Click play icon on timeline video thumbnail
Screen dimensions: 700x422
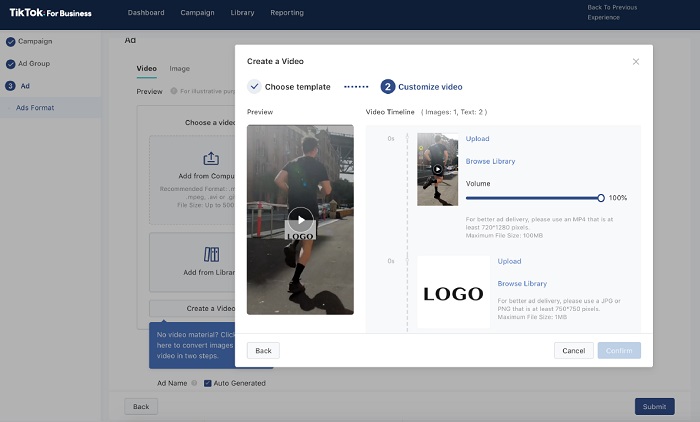pos(437,169)
